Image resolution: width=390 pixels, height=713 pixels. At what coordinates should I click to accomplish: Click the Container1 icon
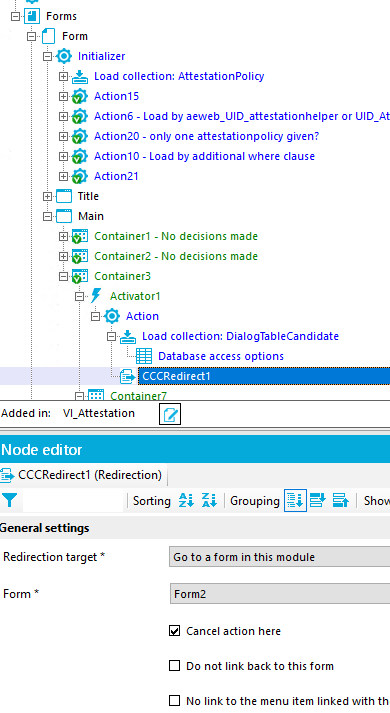[80, 236]
